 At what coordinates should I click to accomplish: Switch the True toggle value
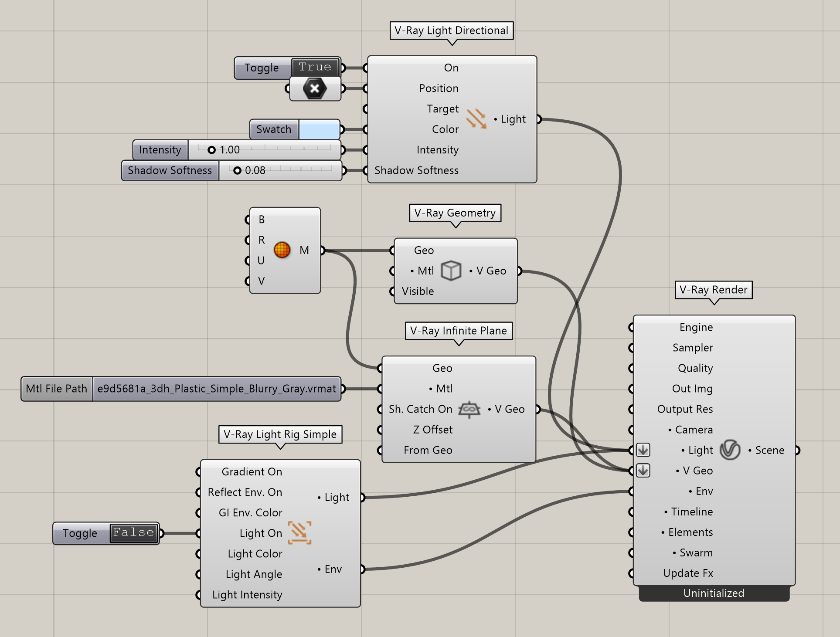point(315,67)
